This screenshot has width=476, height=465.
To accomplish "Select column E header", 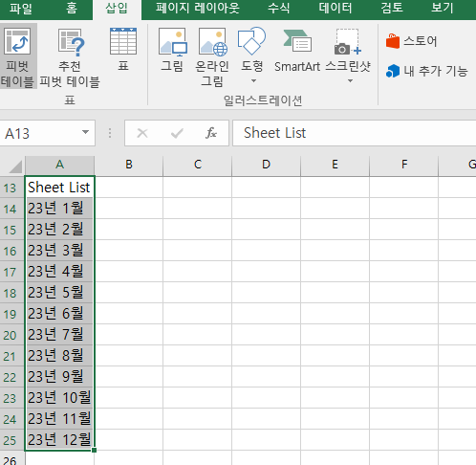I will click(335, 166).
